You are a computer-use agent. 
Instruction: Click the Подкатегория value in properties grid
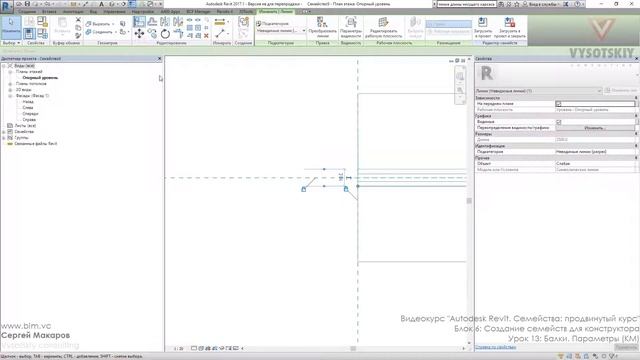(x=595, y=151)
